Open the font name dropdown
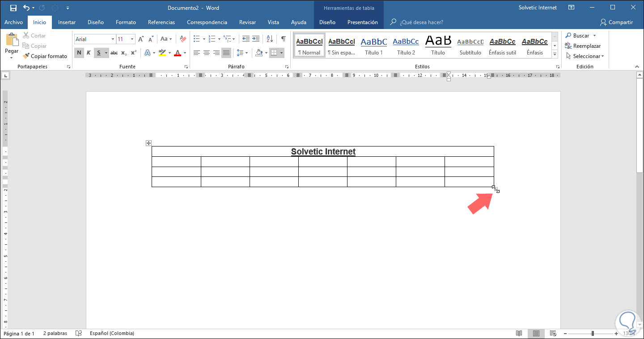Image resolution: width=644 pixels, height=339 pixels. [x=113, y=39]
